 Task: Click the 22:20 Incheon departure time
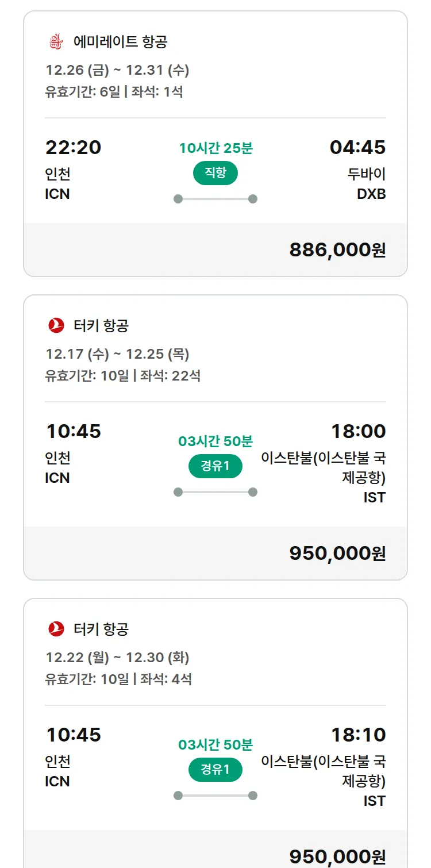point(73,148)
